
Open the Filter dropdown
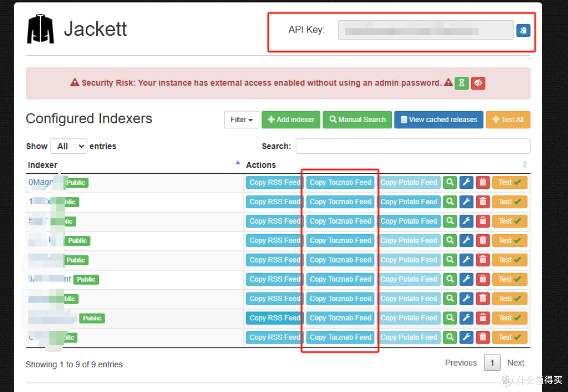[241, 119]
